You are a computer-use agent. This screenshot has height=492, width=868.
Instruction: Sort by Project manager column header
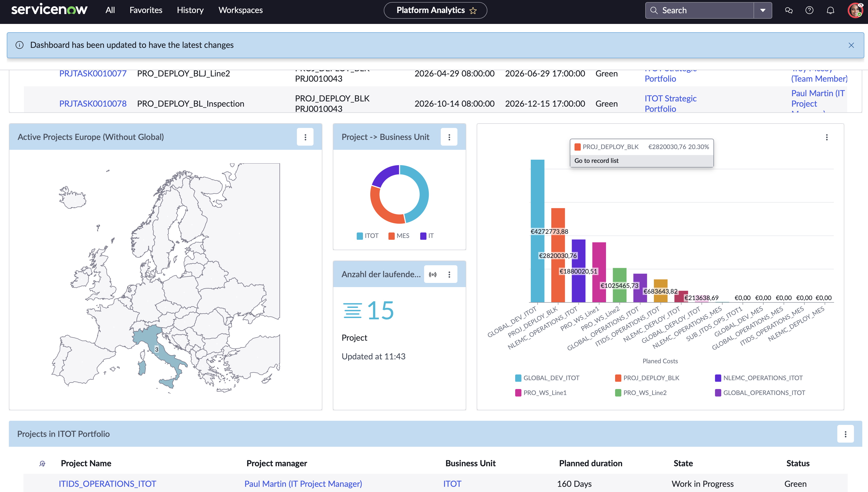click(277, 464)
